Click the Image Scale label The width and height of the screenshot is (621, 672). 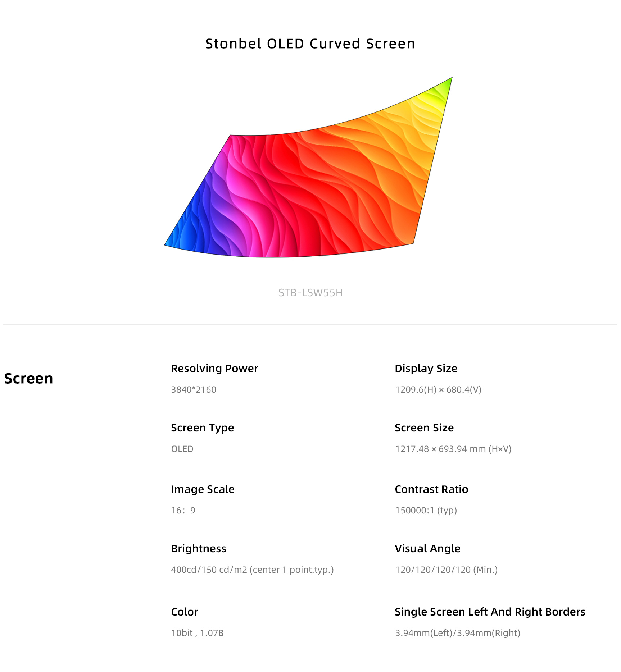tap(203, 489)
